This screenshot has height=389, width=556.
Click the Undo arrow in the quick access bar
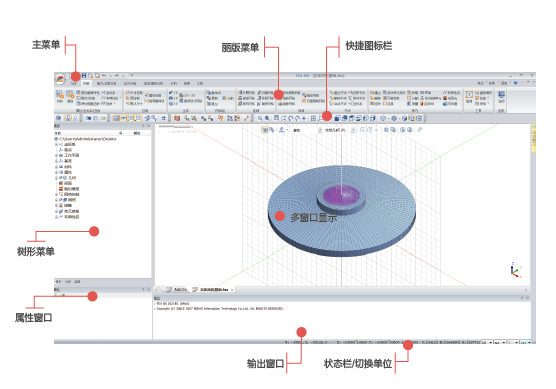(104, 76)
